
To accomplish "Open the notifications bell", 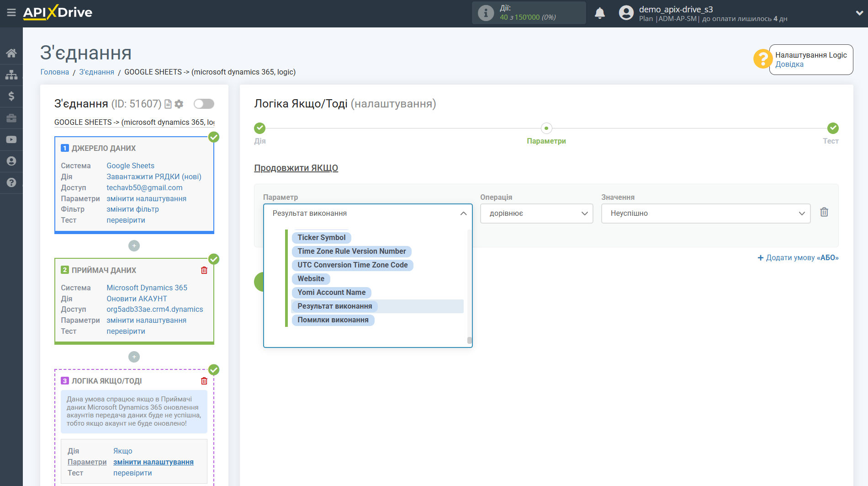I will (x=600, y=13).
